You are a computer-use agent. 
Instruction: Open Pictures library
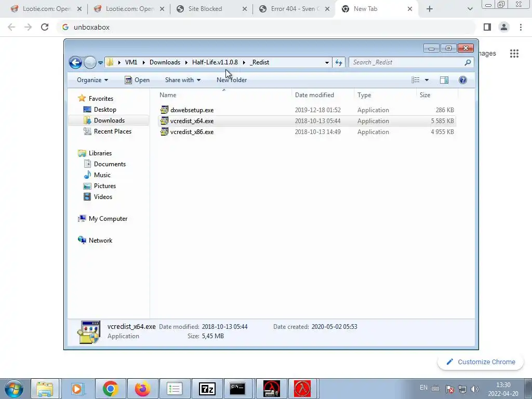[105, 186]
